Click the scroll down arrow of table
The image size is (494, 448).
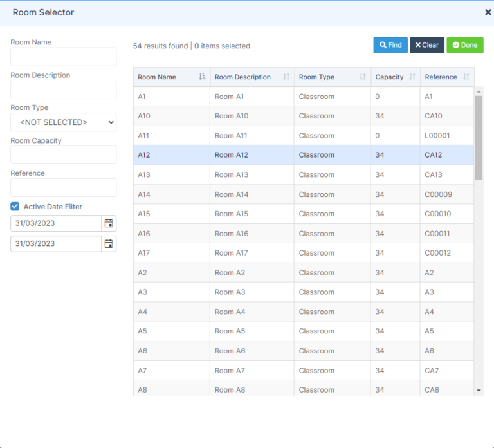click(x=479, y=390)
